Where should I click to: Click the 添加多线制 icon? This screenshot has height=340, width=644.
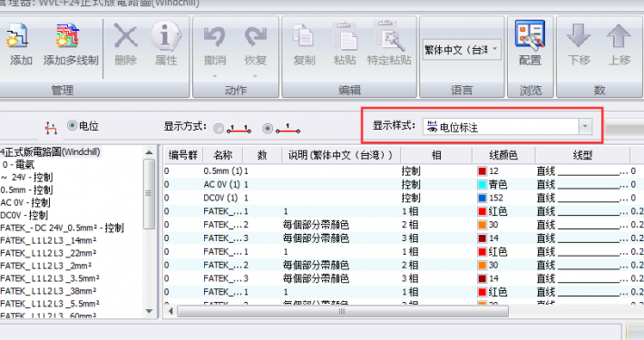68,35
